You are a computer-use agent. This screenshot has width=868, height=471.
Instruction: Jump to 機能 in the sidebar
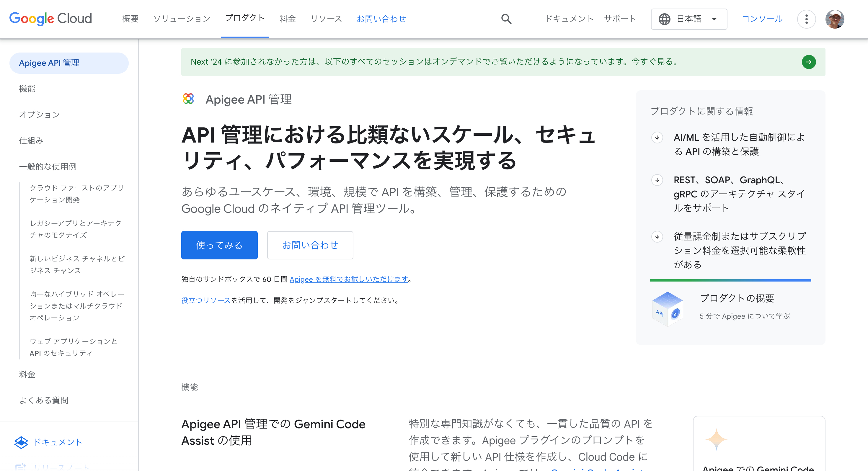27,89
